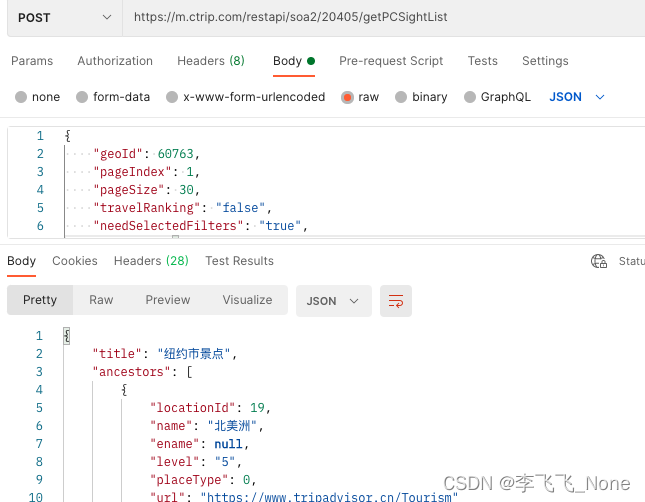Viewport: 645px width, 502px height.
Task: Choose the binary body option
Action: tap(402, 97)
